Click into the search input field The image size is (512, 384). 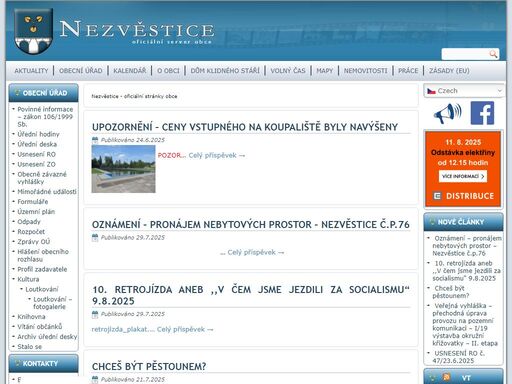point(465,54)
